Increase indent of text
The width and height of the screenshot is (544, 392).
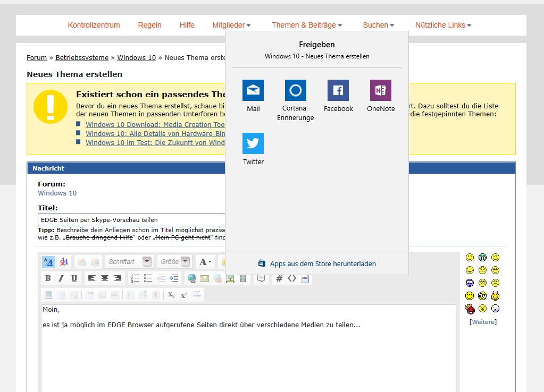coord(174,278)
